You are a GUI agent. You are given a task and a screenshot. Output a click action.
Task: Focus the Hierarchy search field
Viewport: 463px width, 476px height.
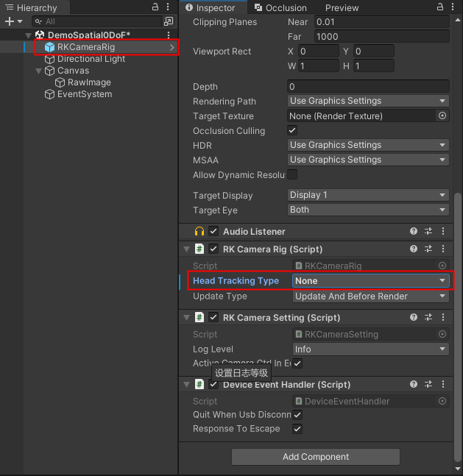97,21
